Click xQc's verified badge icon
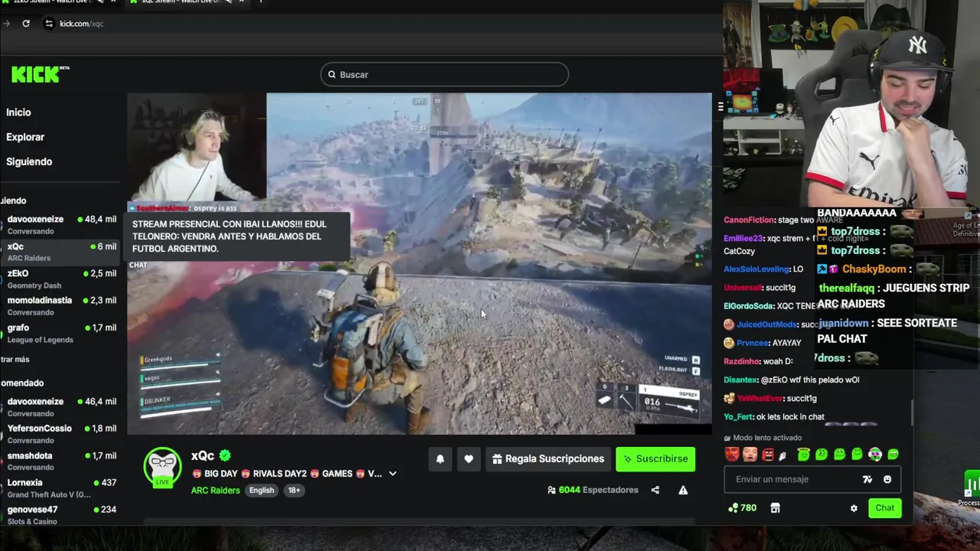 click(225, 456)
